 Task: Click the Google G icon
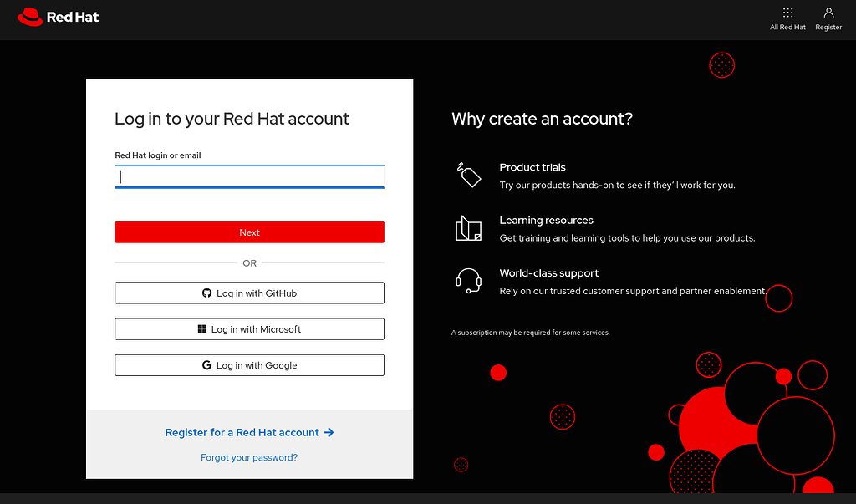pyautogui.click(x=206, y=364)
